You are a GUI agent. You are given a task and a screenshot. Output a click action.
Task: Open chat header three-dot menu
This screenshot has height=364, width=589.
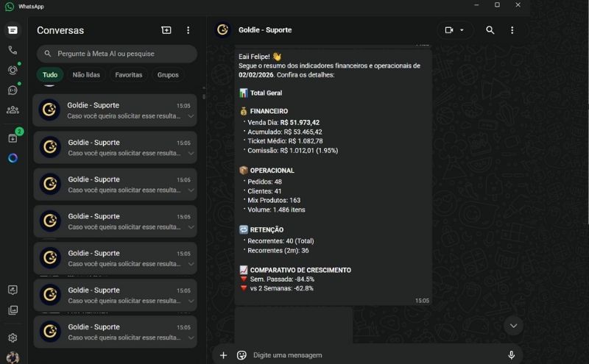click(x=512, y=30)
